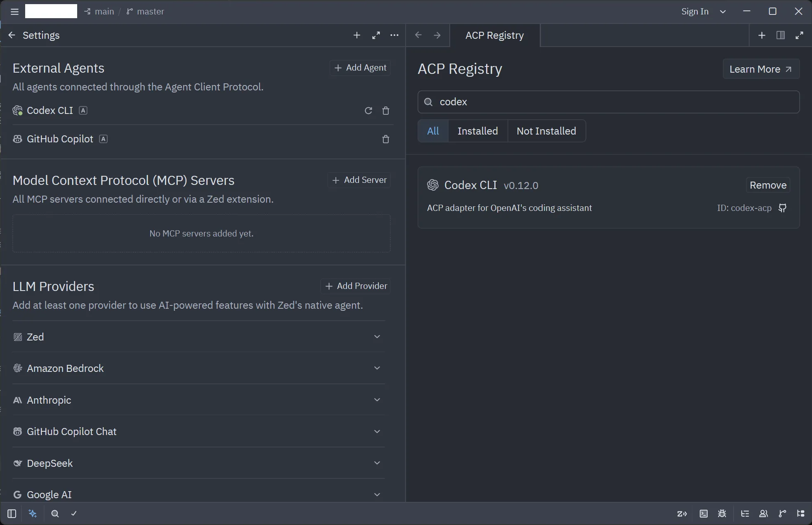
Task: Open the Settings panel more options menu
Action: pos(394,35)
